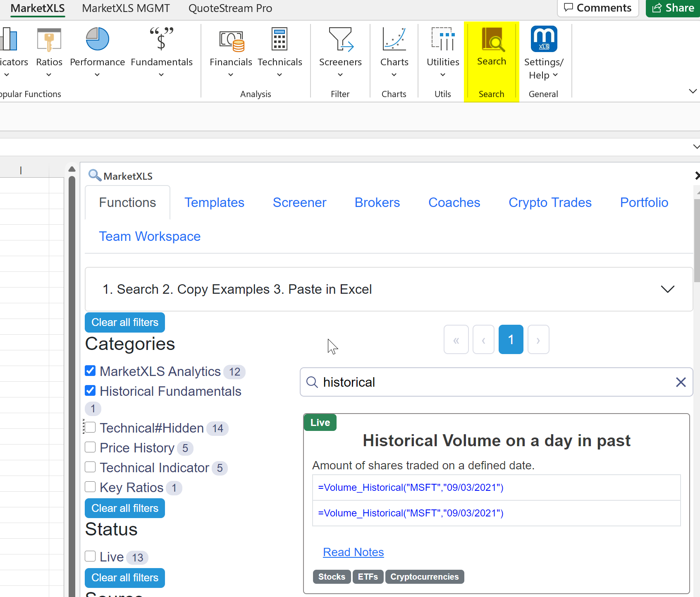
Task: Clear the historical search text with X
Action: [x=681, y=382]
